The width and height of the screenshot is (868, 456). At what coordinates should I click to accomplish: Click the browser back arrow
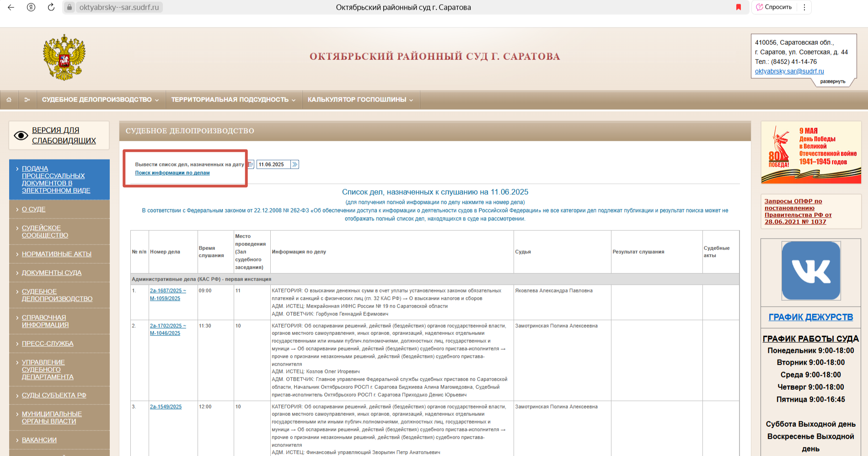[x=11, y=7]
